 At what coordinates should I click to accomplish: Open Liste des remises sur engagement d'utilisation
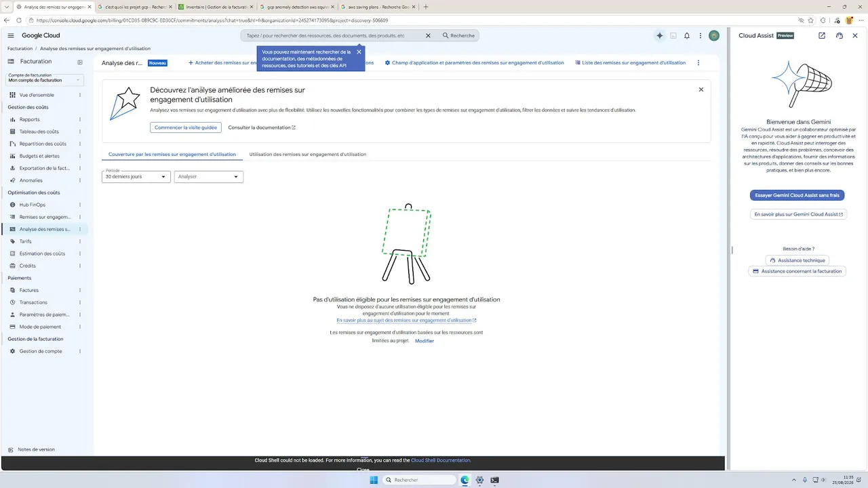631,62
